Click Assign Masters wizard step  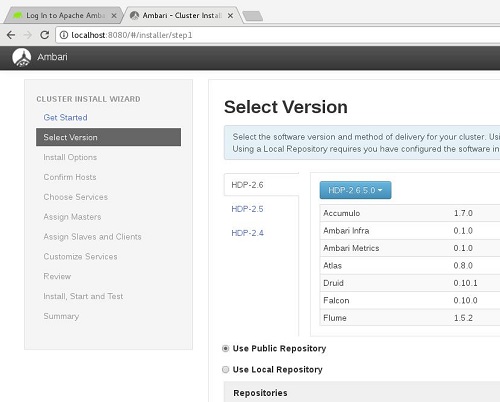72,217
